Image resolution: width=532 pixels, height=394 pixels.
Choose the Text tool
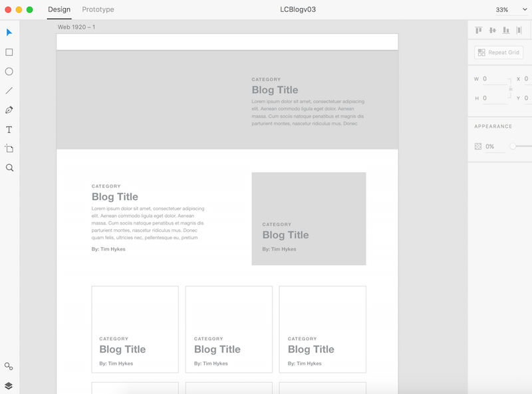point(9,130)
